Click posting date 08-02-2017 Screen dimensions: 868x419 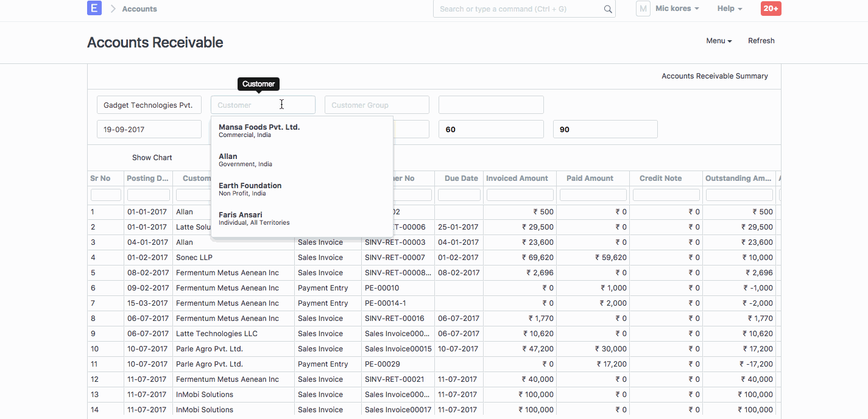point(148,273)
